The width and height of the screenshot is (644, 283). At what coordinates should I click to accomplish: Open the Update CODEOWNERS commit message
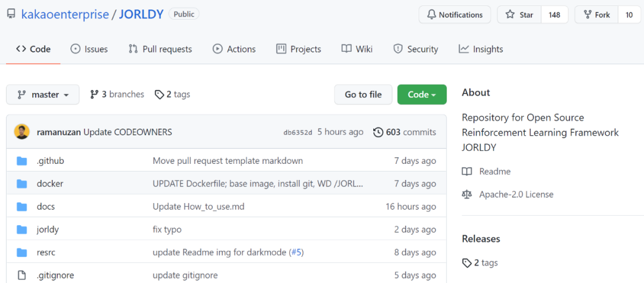[x=128, y=132]
